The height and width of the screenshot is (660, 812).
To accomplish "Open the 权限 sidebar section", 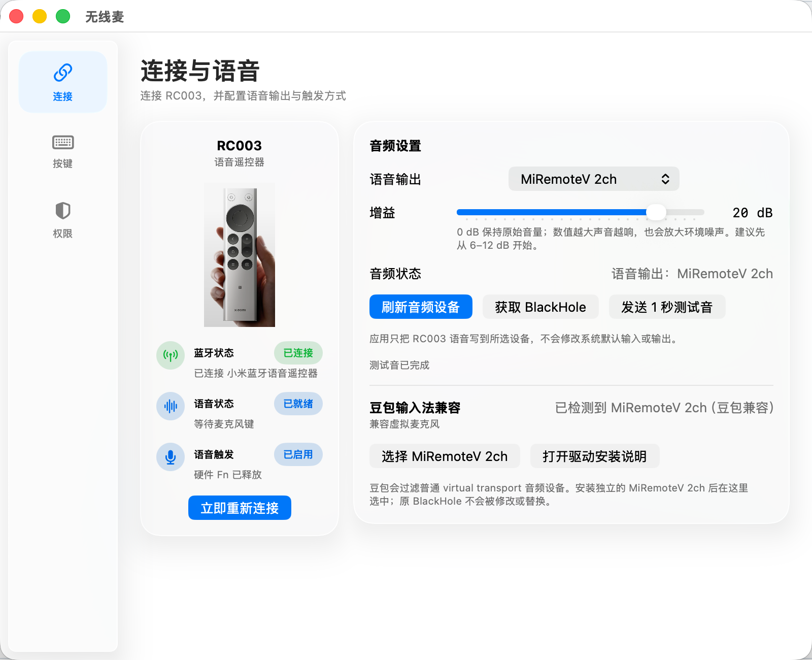I will (63, 220).
